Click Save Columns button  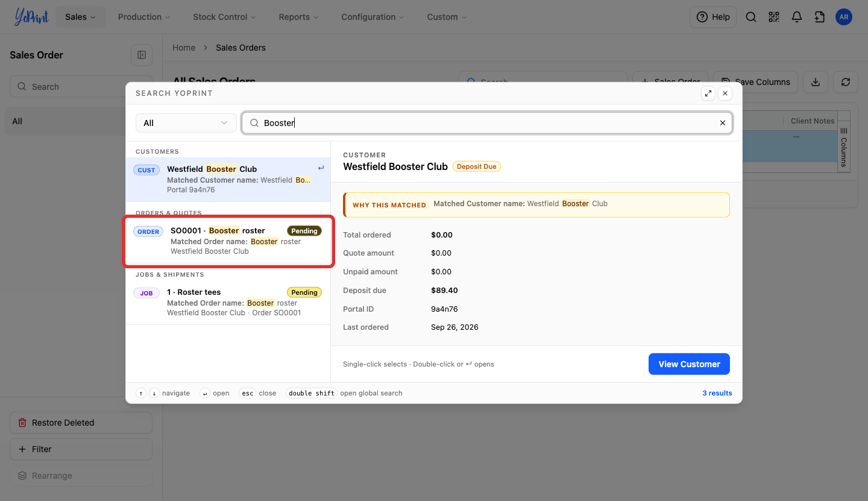pos(755,82)
